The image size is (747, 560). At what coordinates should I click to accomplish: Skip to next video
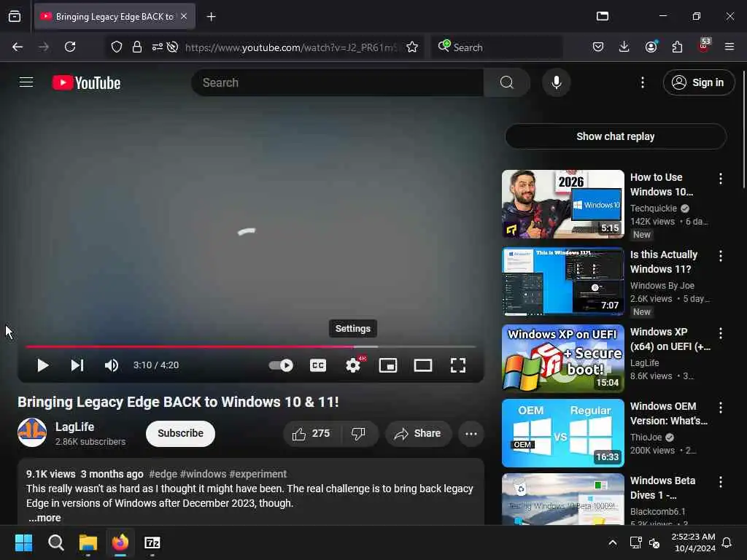[77, 365]
